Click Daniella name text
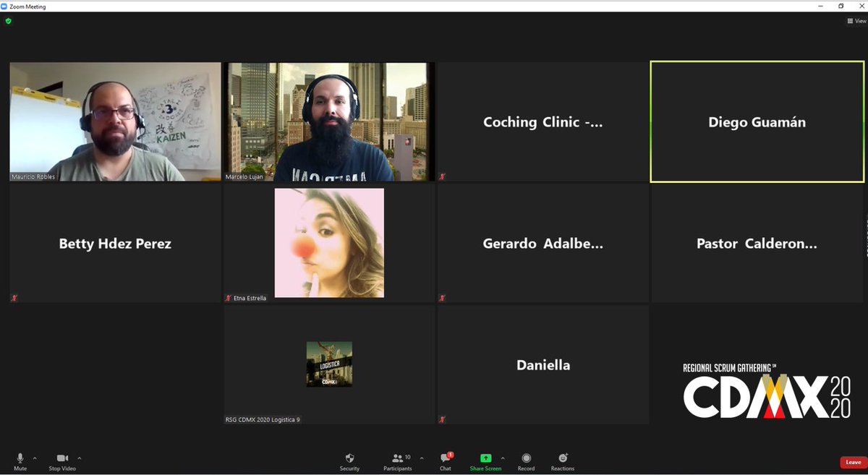 [543, 365]
